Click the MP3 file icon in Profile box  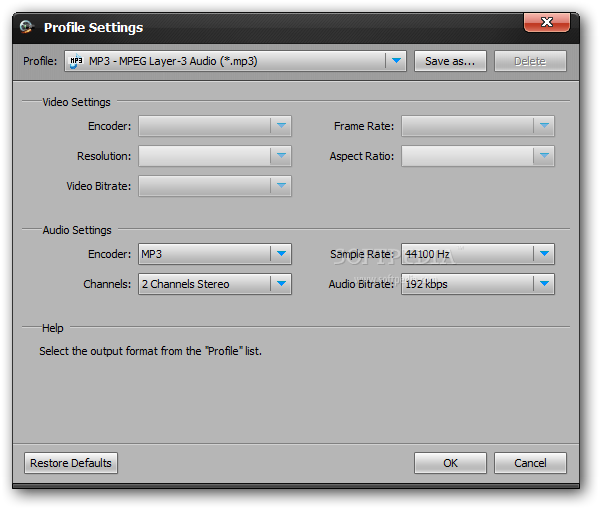pos(76,61)
